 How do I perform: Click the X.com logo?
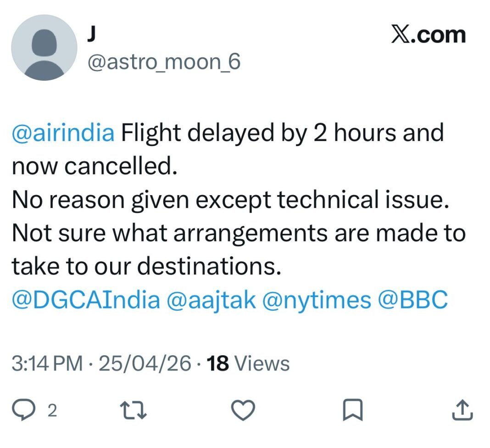click(x=428, y=35)
